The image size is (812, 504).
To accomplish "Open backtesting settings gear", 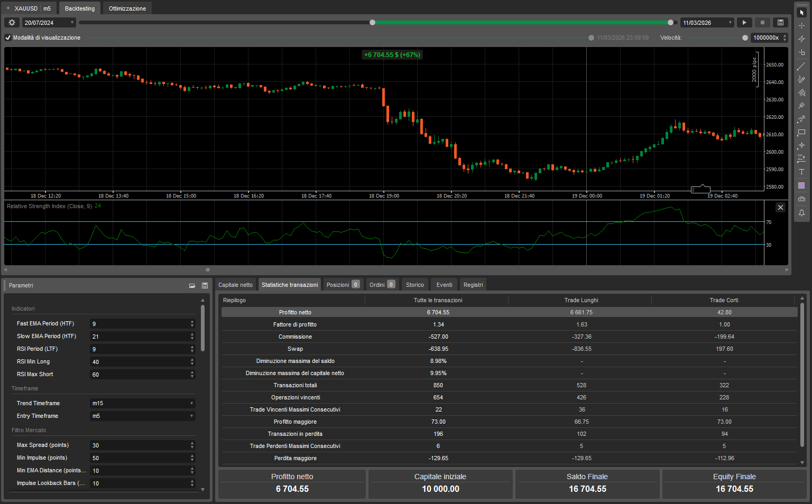I will coord(12,23).
